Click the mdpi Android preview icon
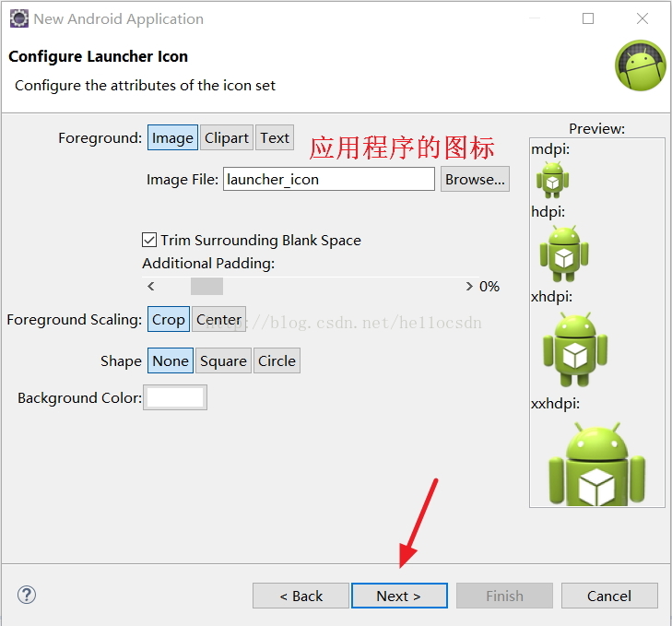The image size is (672, 626). [x=552, y=180]
